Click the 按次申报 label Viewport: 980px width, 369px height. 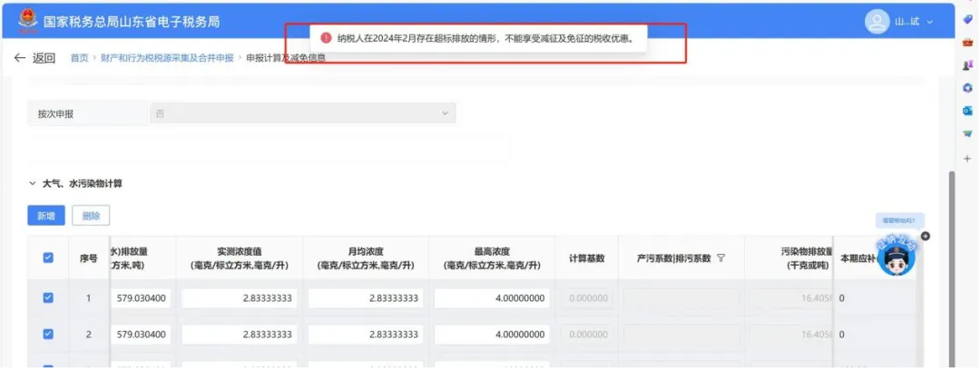(55, 114)
